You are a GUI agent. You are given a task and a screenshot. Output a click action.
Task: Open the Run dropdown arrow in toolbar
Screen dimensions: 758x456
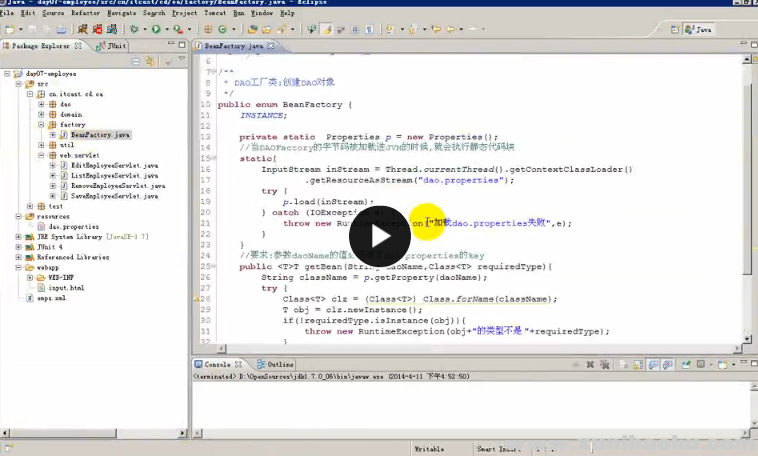click(x=166, y=30)
